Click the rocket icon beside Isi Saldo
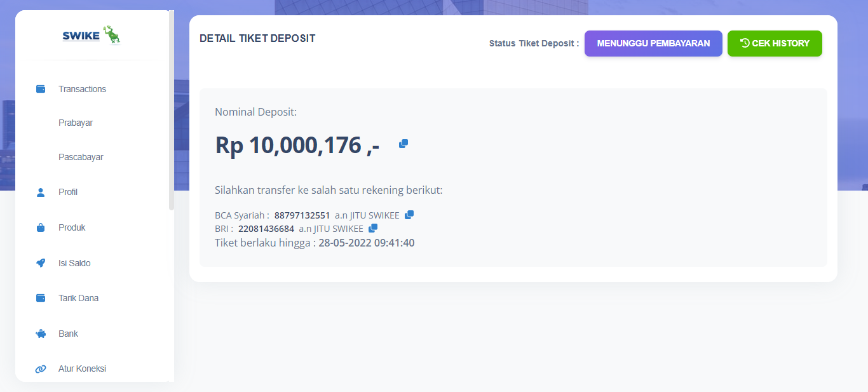Image resolution: width=868 pixels, height=392 pixels. (41, 263)
